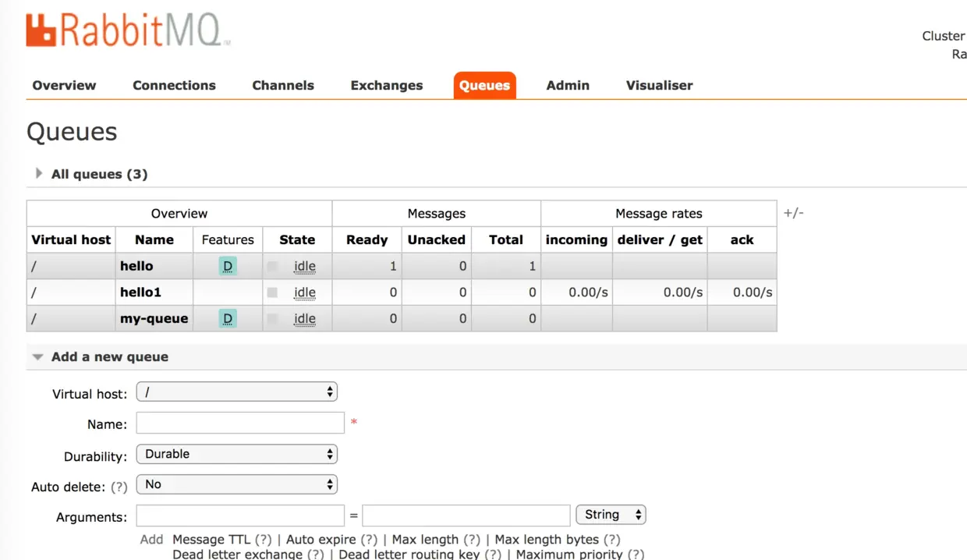This screenshot has height=560, width=967.
Task: Click the +/- column selector
Action: [x=794, y=213]
